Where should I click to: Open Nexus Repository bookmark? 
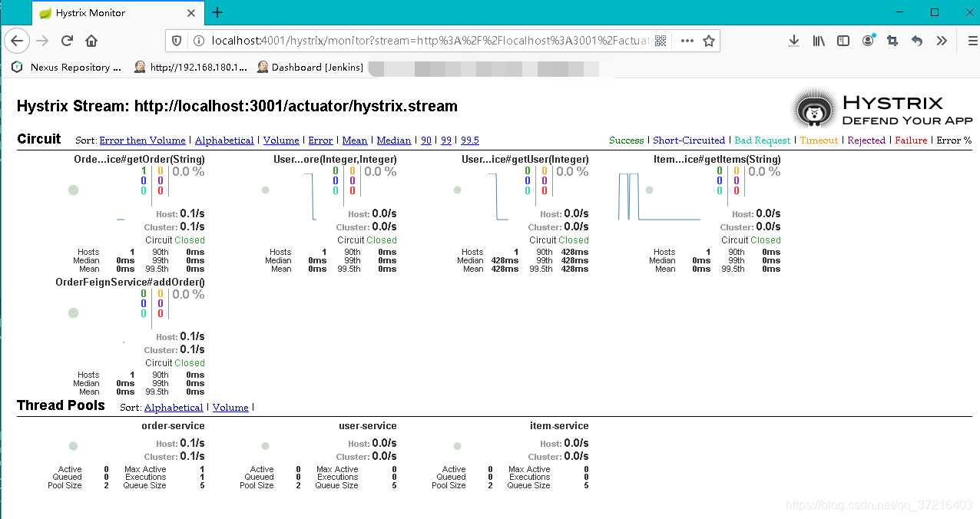pyautogui.click(x=67, y=67)
